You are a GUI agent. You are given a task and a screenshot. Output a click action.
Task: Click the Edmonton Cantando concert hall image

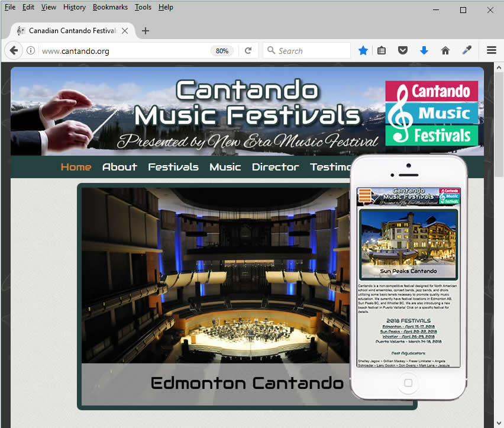(x=216, y=276)
